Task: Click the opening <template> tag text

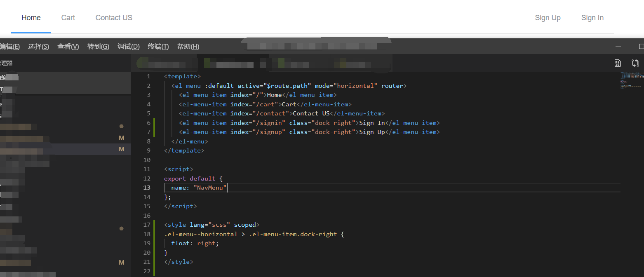Action: 182,76
